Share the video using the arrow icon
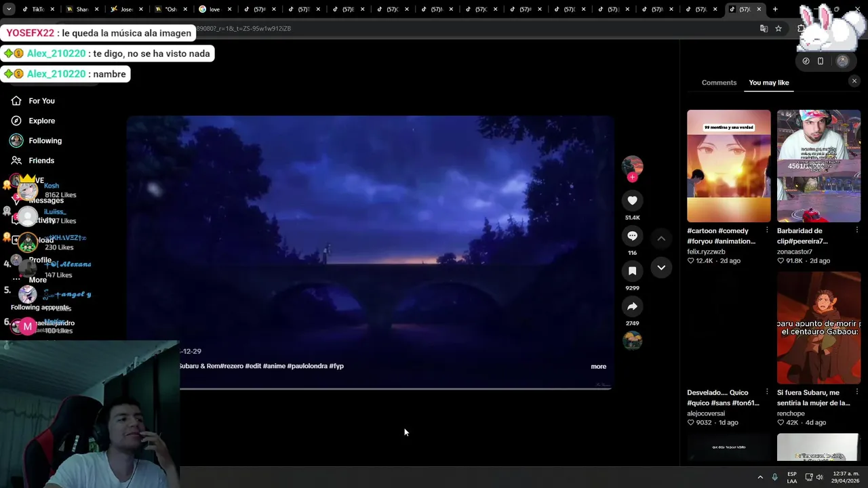 tap(632, 306)
